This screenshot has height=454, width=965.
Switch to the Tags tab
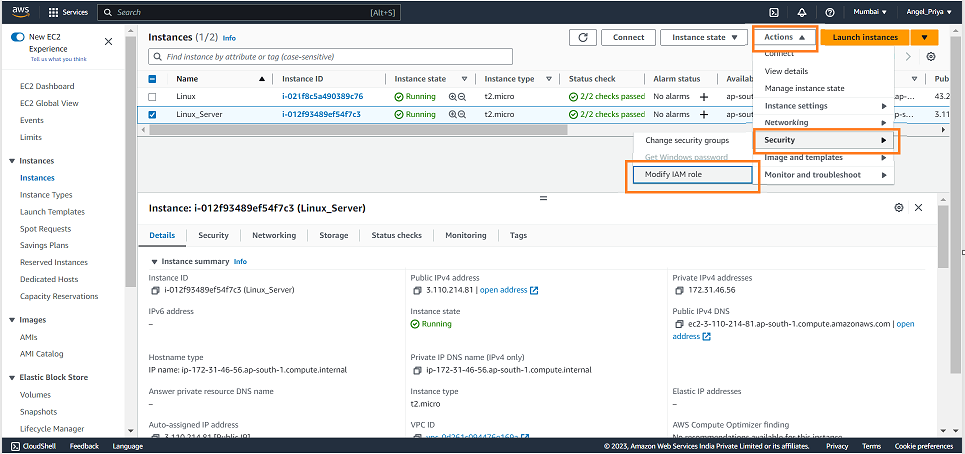coord(518,235)
